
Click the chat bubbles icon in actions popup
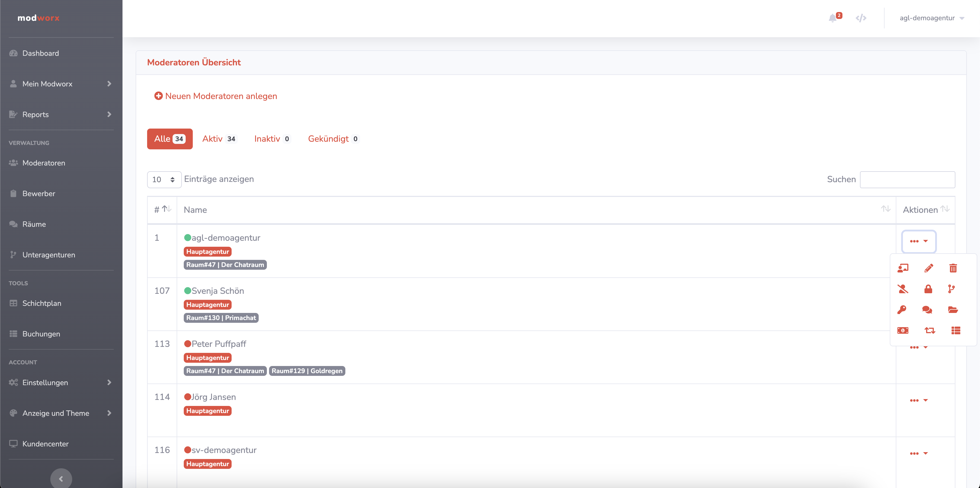point(927,309)
